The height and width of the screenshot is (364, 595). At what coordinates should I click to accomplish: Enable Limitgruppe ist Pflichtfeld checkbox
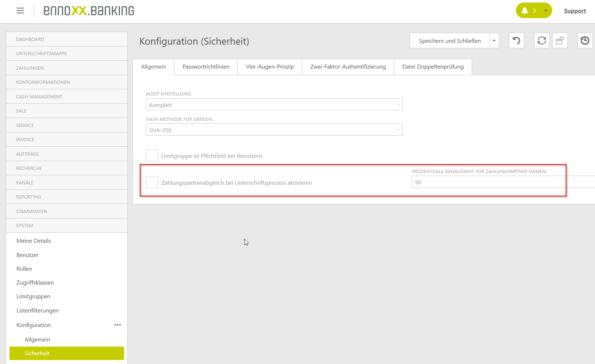[152, 155]
